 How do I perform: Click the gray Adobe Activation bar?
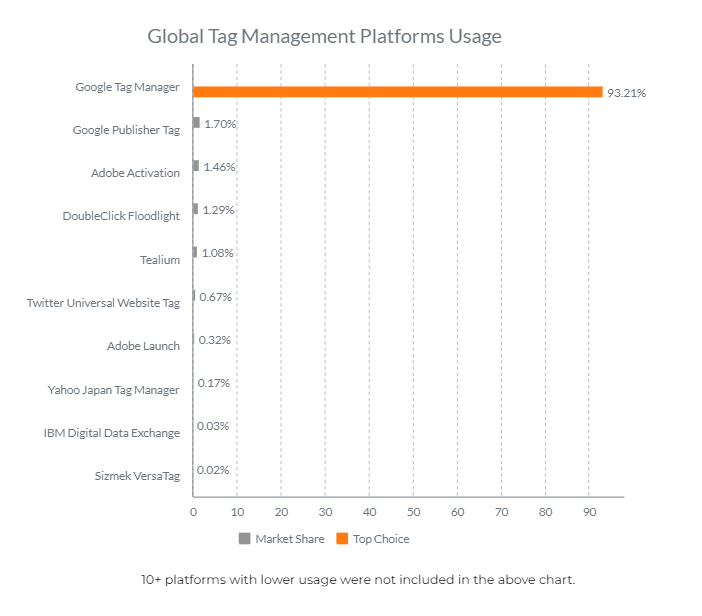click(x=196, y=166)
